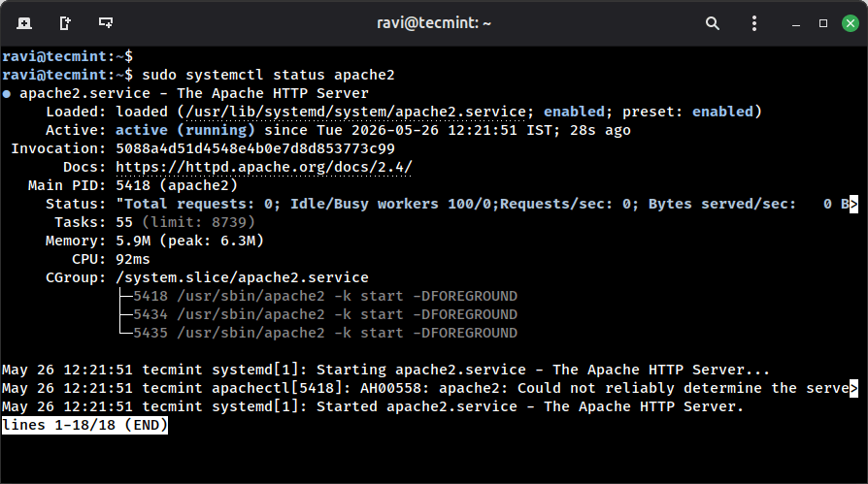
Task: Click the text 'active (running)'
Action: click(184, 130)
